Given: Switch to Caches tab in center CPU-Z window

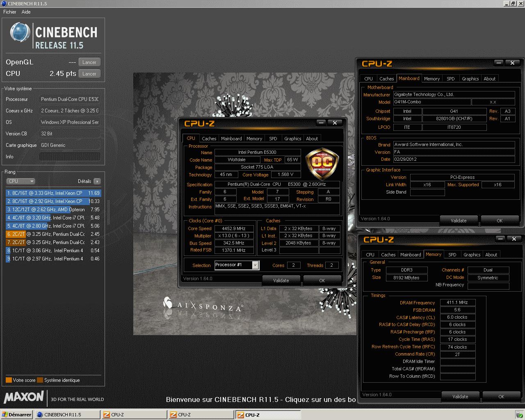Looking at the screenshot, I should [209, 139].
